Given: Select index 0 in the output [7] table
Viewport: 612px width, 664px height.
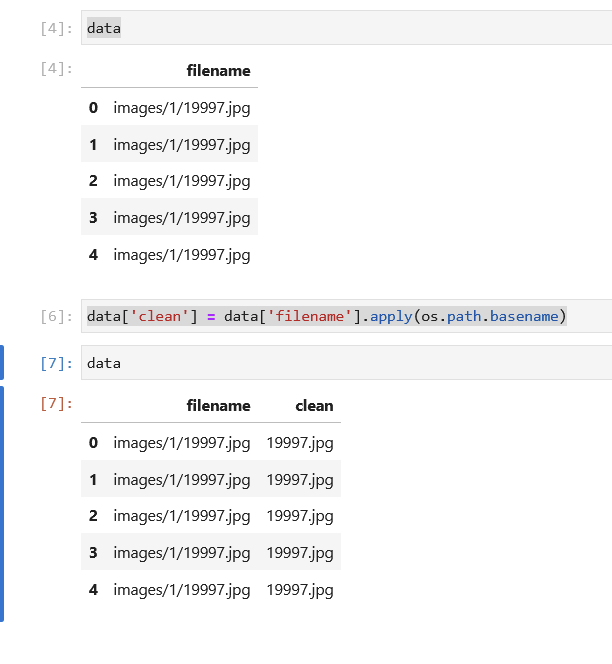Looking at the screenshot, I should pyautogui.click(x=93, y=443).
